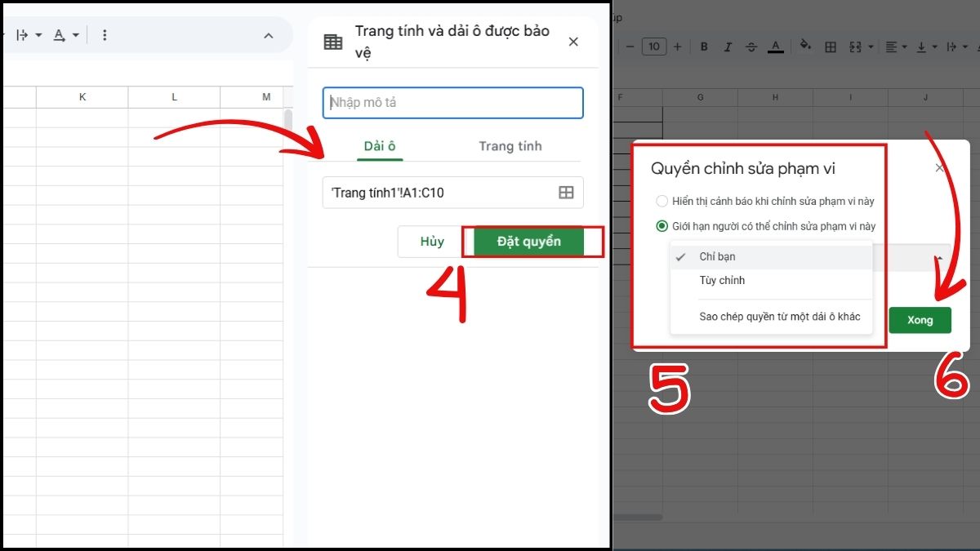Select the 'Hiển thị cảnh báo khi chỉnh sửa' radio button

tap(661, 201)
